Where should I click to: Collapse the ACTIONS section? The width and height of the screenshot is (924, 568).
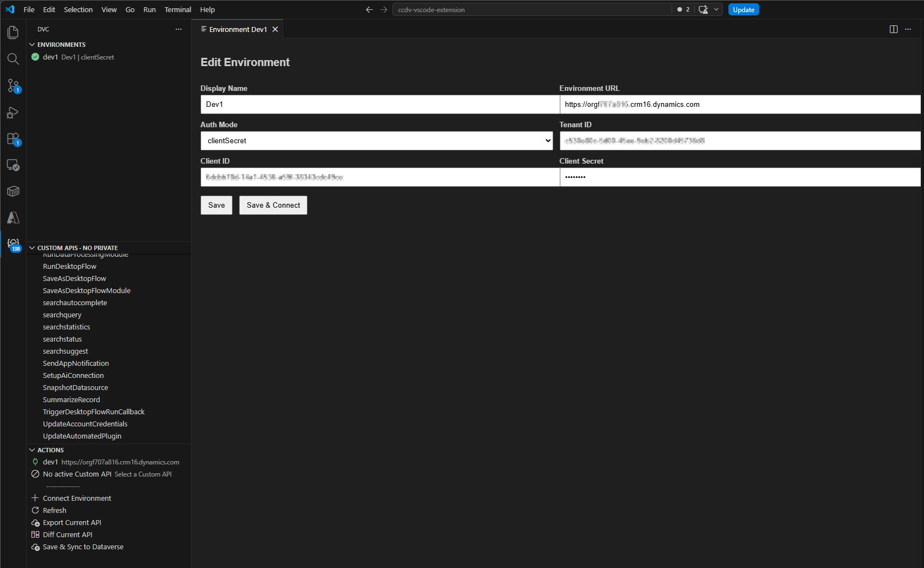click(32, 450)
